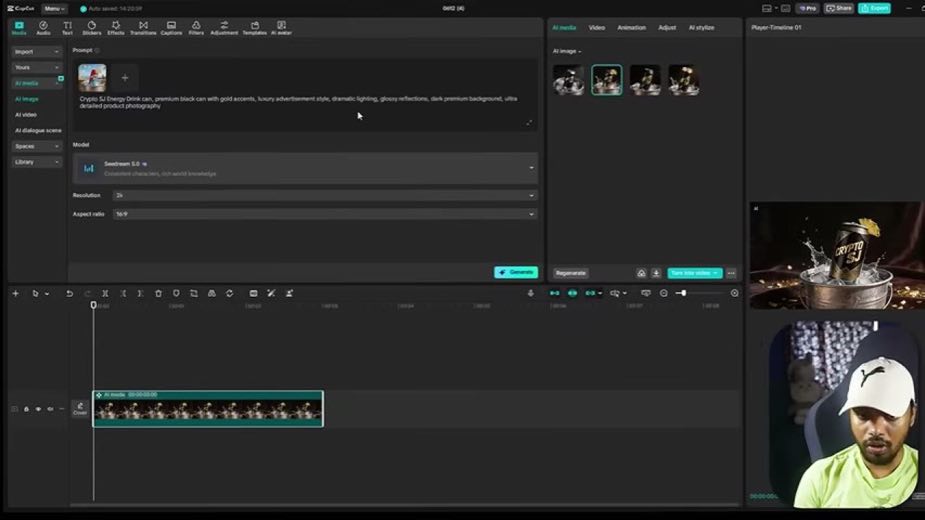Click the more options ellipsis button
This screenshot has height=520, width=925.
point(731,273)
